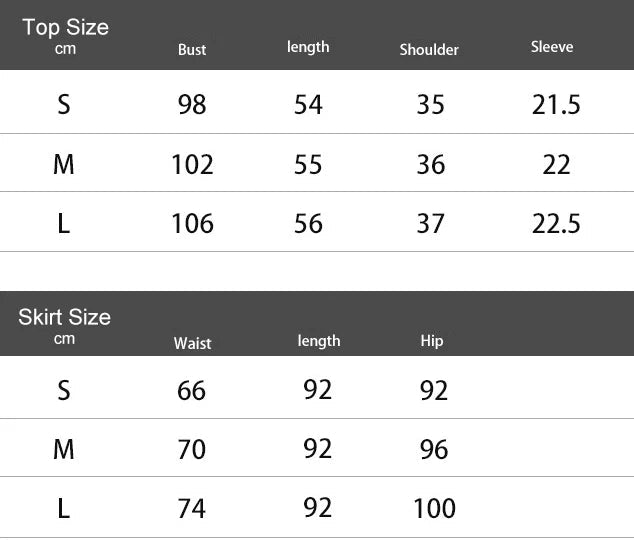Screen dimensions: 634x542
Task: Click waist value 74 in skirt table
Action: click(191, 508)
